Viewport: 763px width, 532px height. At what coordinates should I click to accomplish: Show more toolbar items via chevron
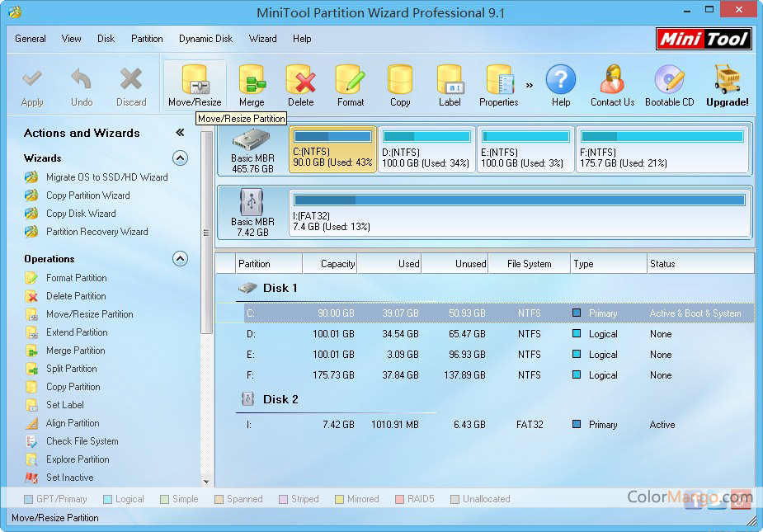click(529, 85)
